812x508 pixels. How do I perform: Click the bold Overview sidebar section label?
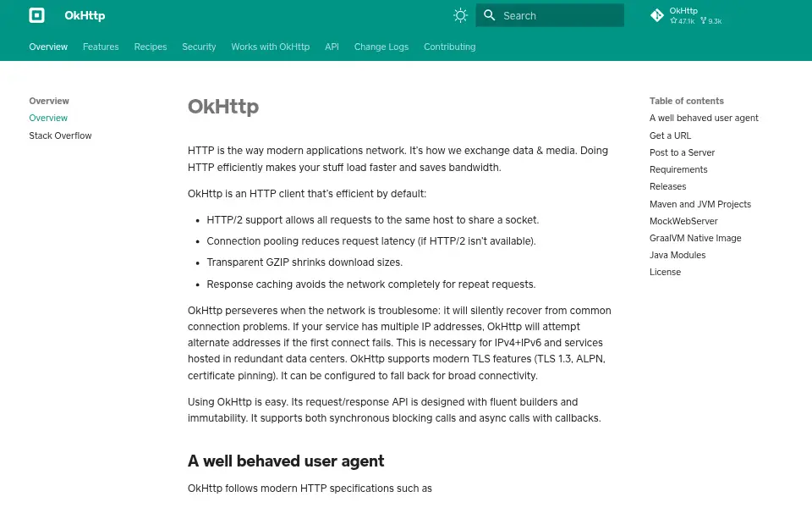pos(49,101)
